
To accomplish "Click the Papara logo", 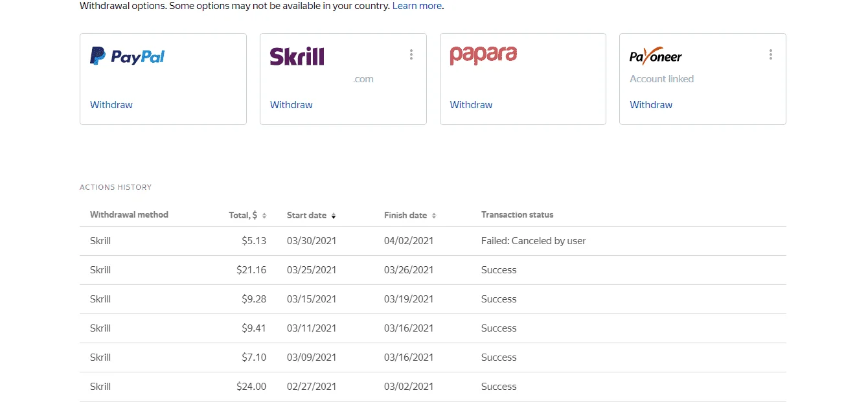I will pyautogui.click(x=483, y=56).
